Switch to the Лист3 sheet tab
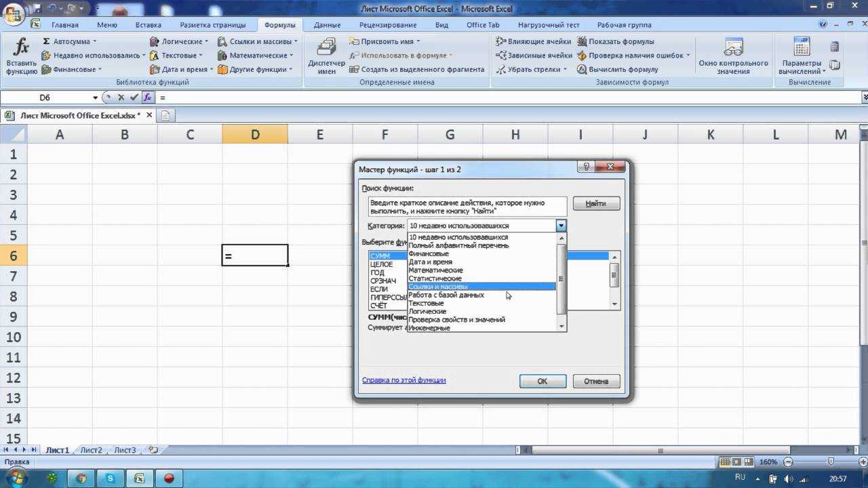This screenshot has height=488, width=868. point(125,450)
